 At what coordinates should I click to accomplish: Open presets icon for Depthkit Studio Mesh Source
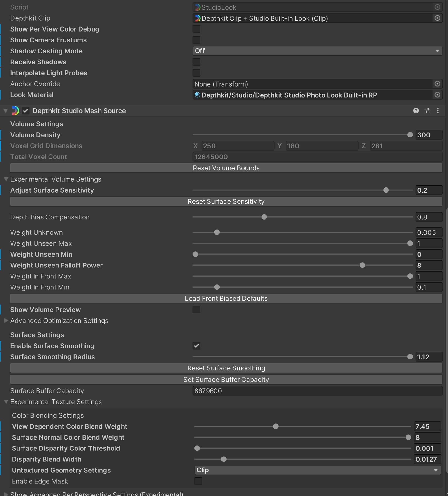tap(427, 111)
